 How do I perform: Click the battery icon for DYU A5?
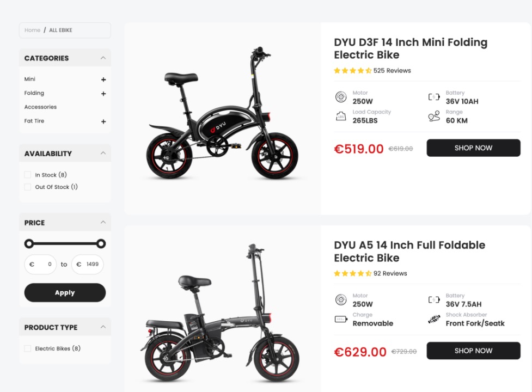[433, 300]
